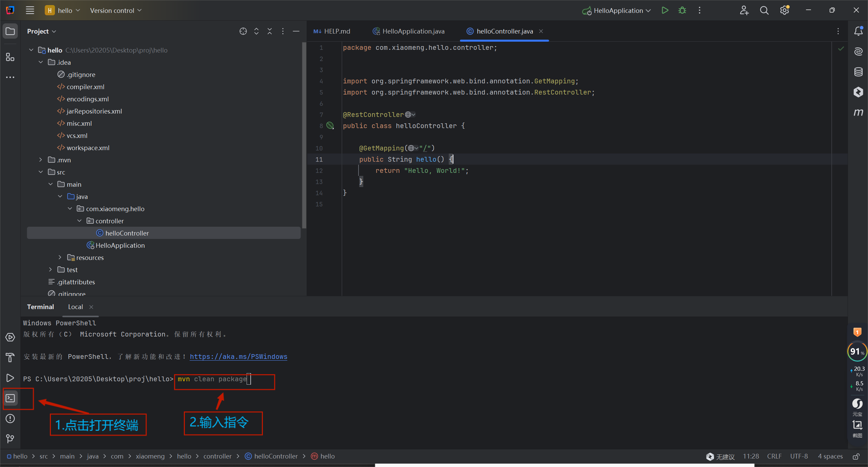Toggle the Project tool window button
This screenshot has height=467, width=868.
click(x=10, y=31)
